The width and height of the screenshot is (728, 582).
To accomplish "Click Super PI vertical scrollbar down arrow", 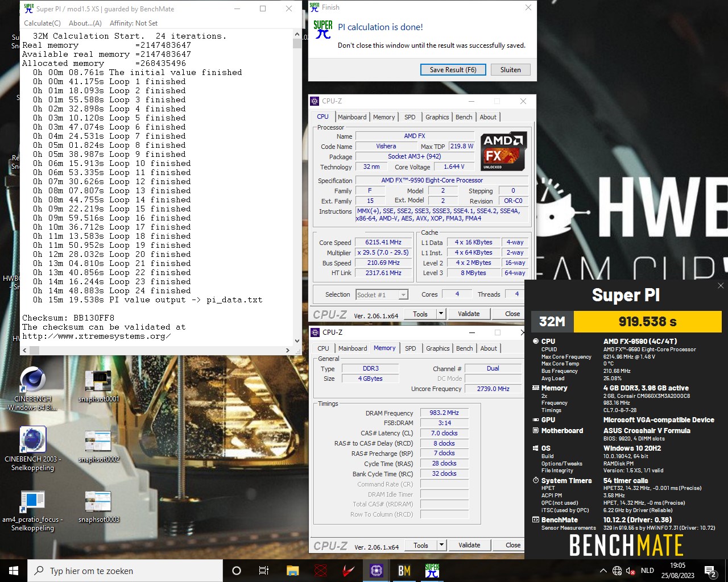I will [x=297, y=341].
